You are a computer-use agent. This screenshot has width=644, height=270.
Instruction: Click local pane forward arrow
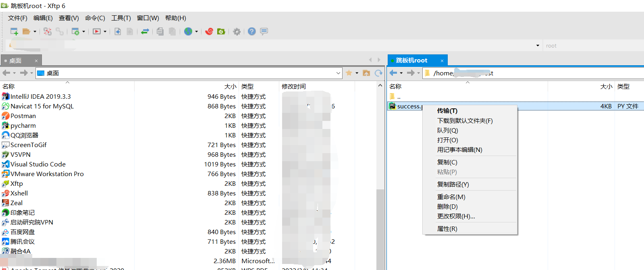click(24, 73)
